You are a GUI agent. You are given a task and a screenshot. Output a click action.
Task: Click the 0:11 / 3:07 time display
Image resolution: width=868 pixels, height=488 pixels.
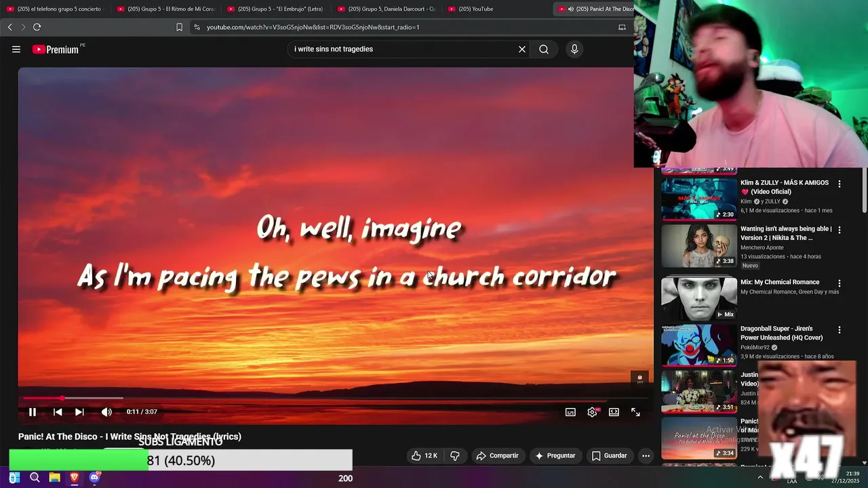coord(142,412)
